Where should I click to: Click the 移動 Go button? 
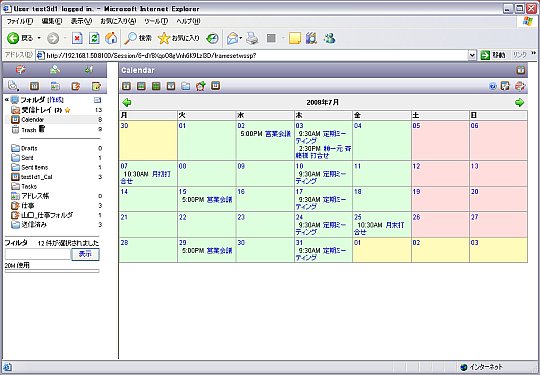pos(493,55)
